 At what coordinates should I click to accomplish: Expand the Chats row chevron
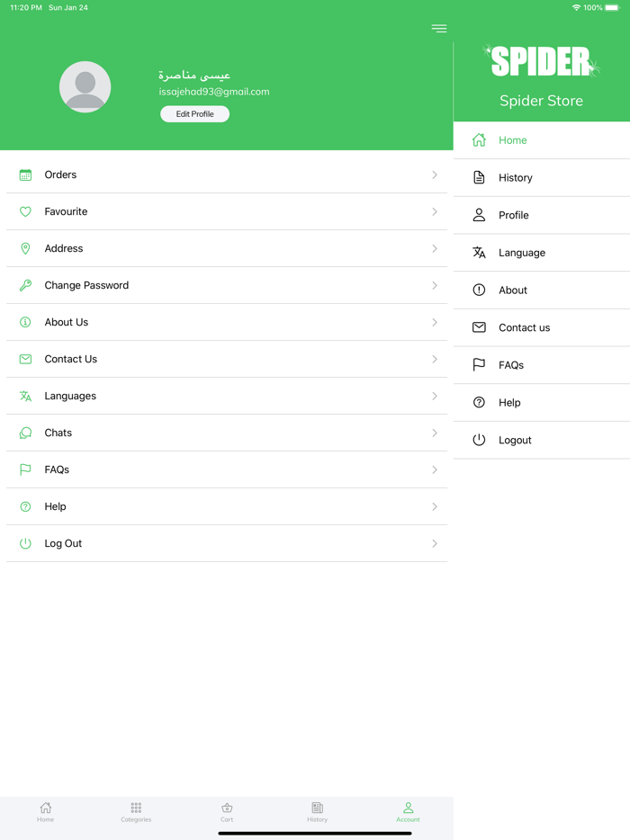click(x=435, y=433)
